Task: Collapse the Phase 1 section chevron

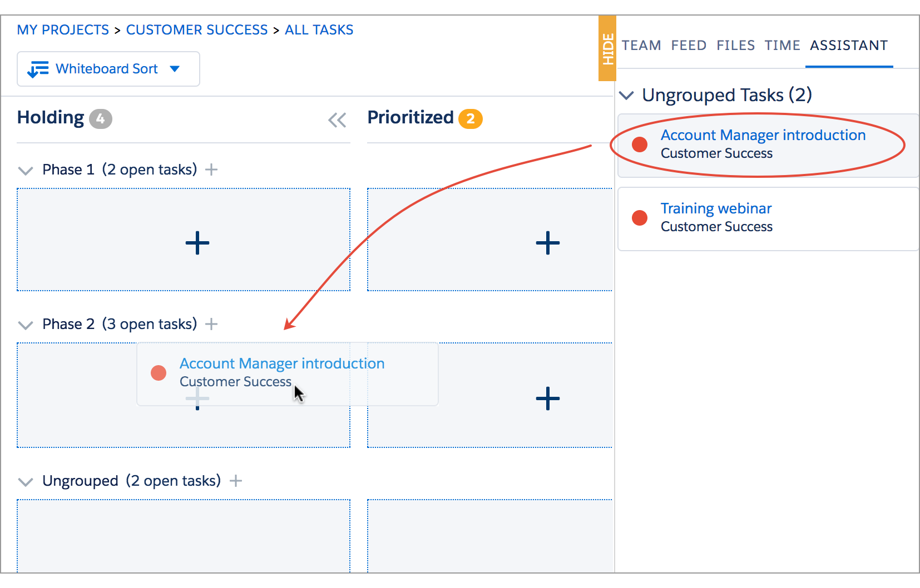Action: point(26,170)
